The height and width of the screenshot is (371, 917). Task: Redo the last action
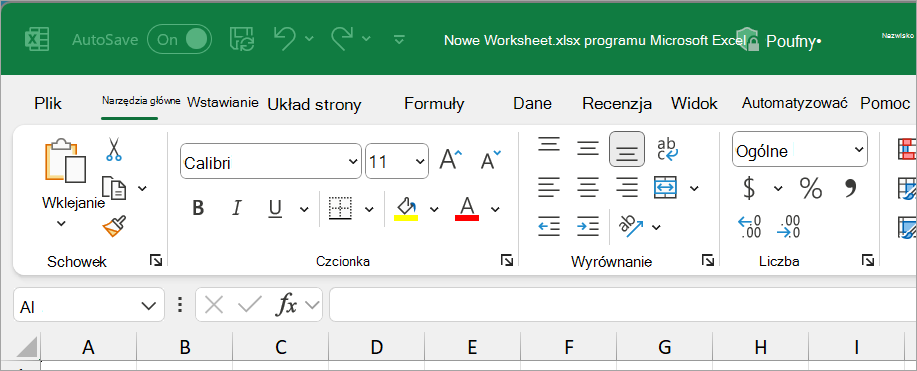pyautogui.click(x=343, y=39)
